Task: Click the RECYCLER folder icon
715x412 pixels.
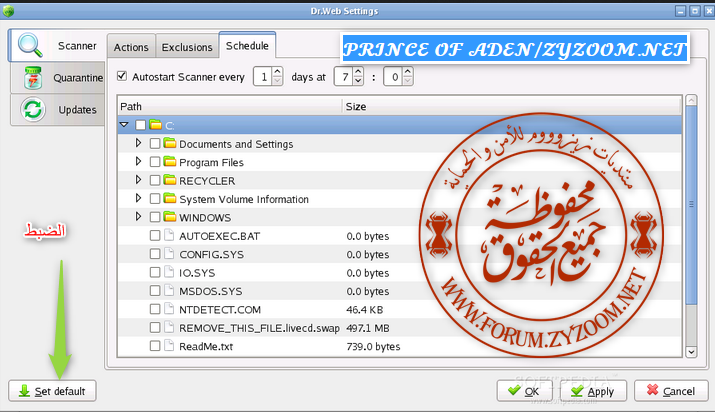Action: (x=170, y=180)
